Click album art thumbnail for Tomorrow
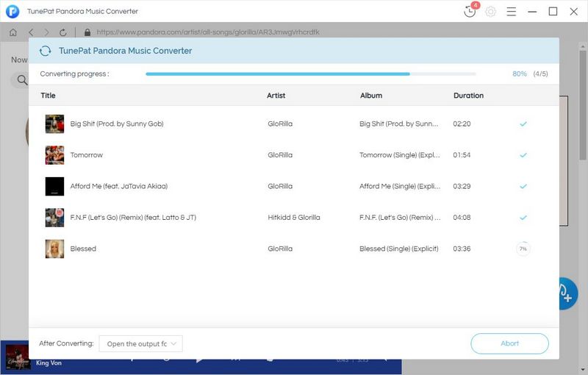The image size is (588, 375). click(x=54, y=155)
